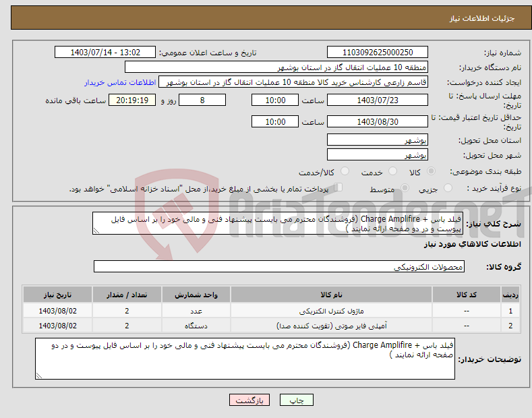Click the buyer organization name field
Screen dimensions: 532x418
click(x=276, y=67)
